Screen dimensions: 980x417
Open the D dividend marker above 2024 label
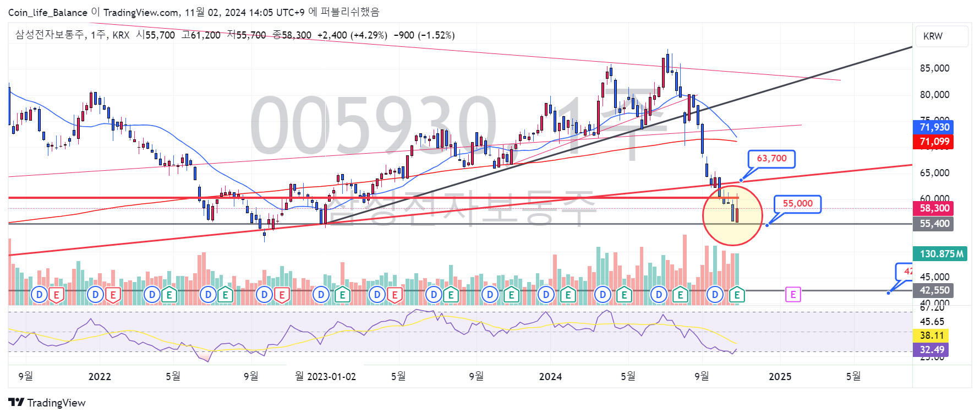tap(546, 295)
